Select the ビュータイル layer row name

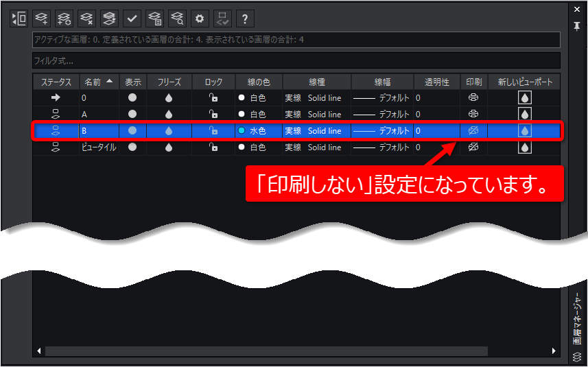pyautogui.click(x=99, y=147)
